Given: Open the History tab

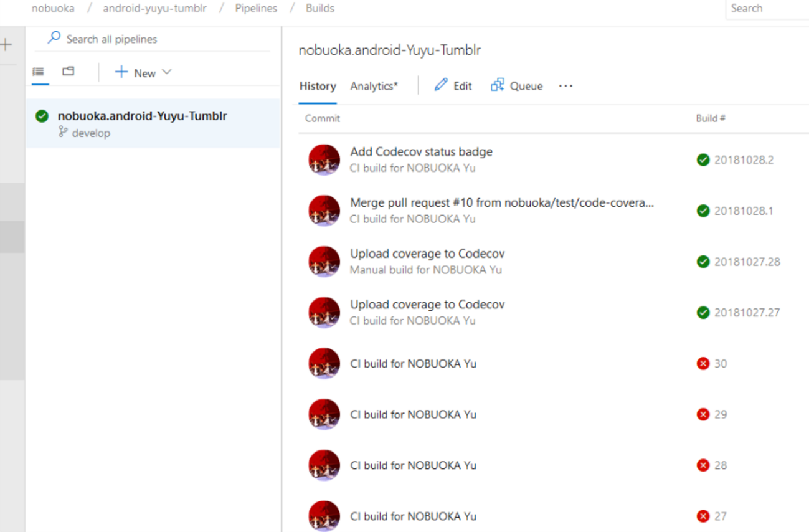Looking at the screenshot, I should [318, 86].
